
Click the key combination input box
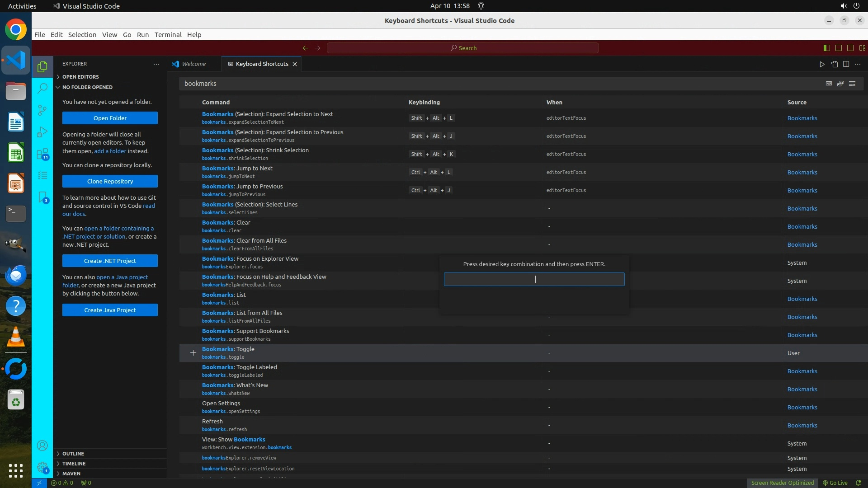[534, 279]
